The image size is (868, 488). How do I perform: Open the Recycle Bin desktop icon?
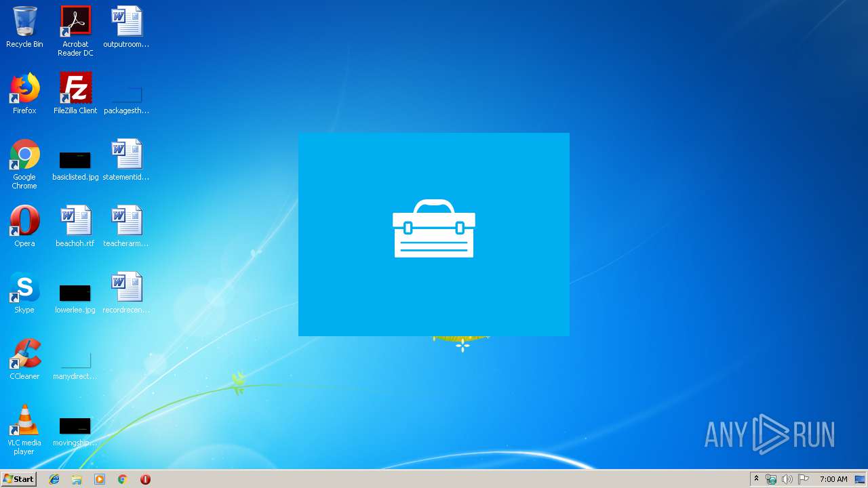(x=24, y=27)
